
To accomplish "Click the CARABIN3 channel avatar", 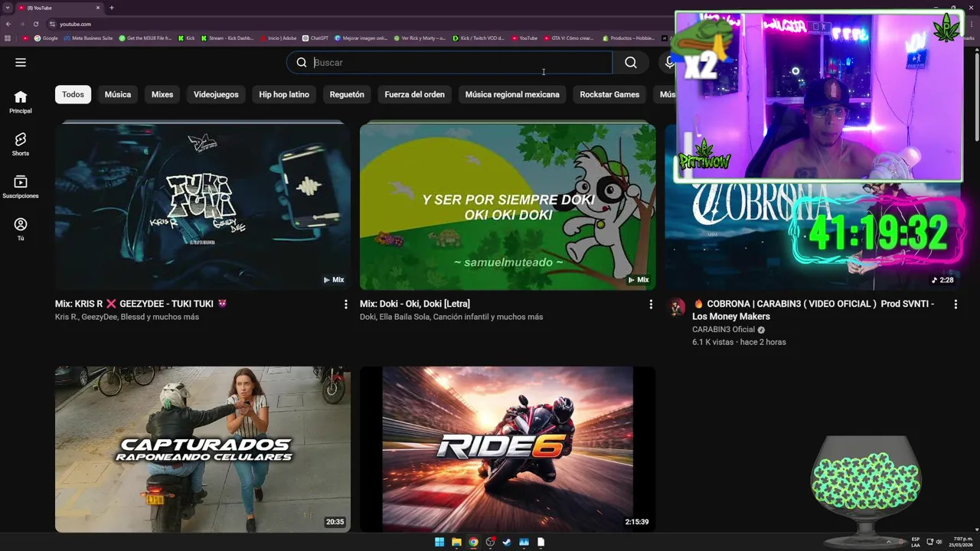I will 676,308.
